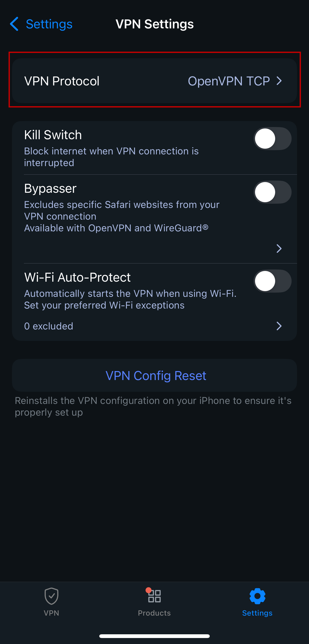
Task: Enable the Kill Switch
Action: [x=272, y=138]
